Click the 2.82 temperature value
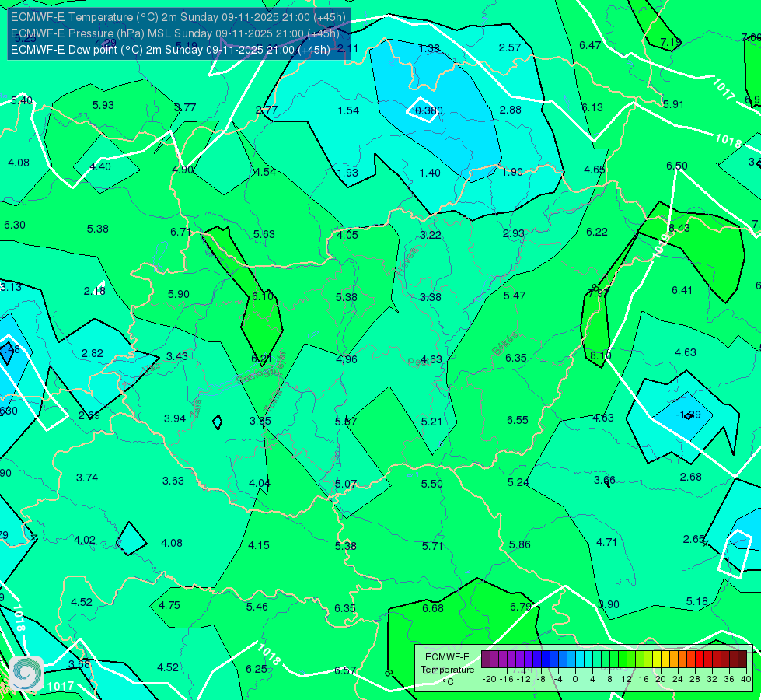The height and width of the screenshot is (700, 761). pyautogui.click(x=93, y=353)
